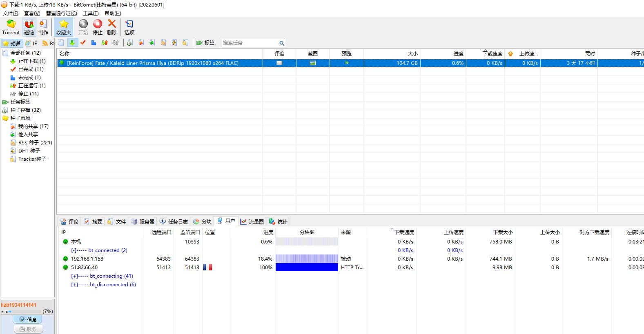The height and width of the screenshot is (334, 644).
Task: Select the ReinForce Fate Kaleid task row
Action: pos(350,63)
